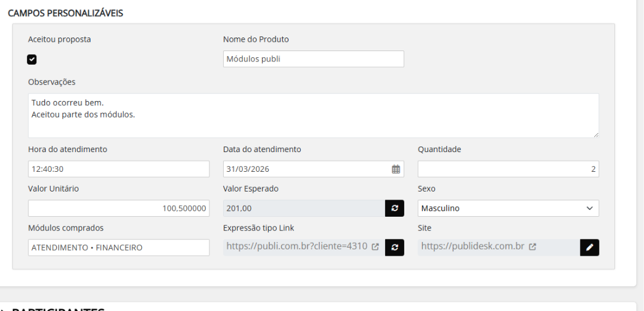The image size is (644, 311).
Task: Click the Módulos comprados field
Action: click(119, 248)
